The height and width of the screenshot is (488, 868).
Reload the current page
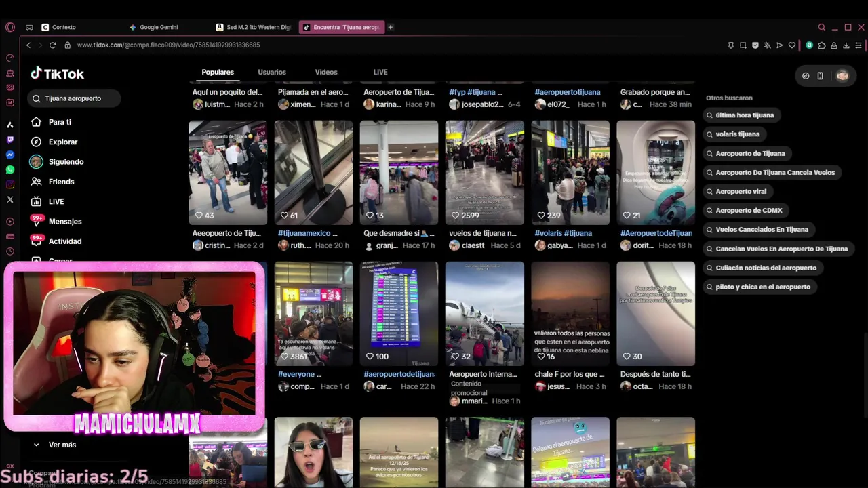point(52,45)
